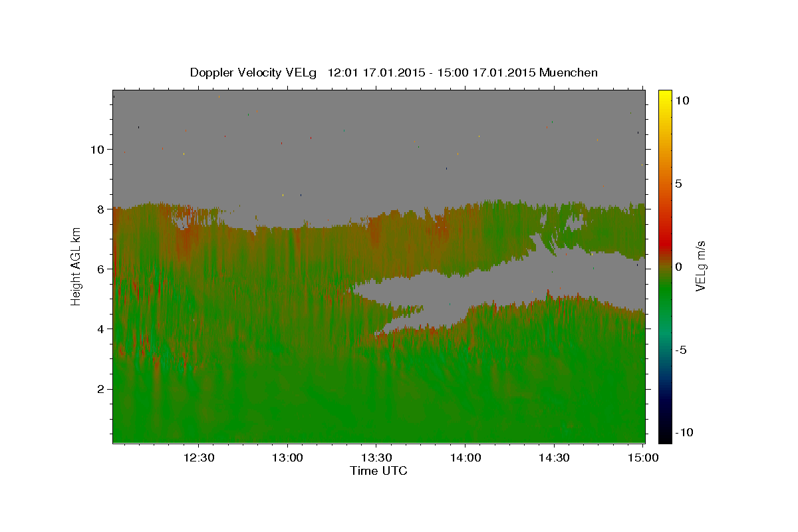Click the 14:30 time tick label

coord(554,458)
